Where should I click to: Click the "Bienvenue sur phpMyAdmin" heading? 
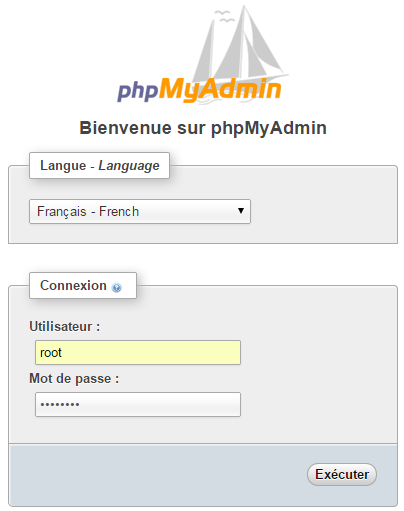[203, 128]
